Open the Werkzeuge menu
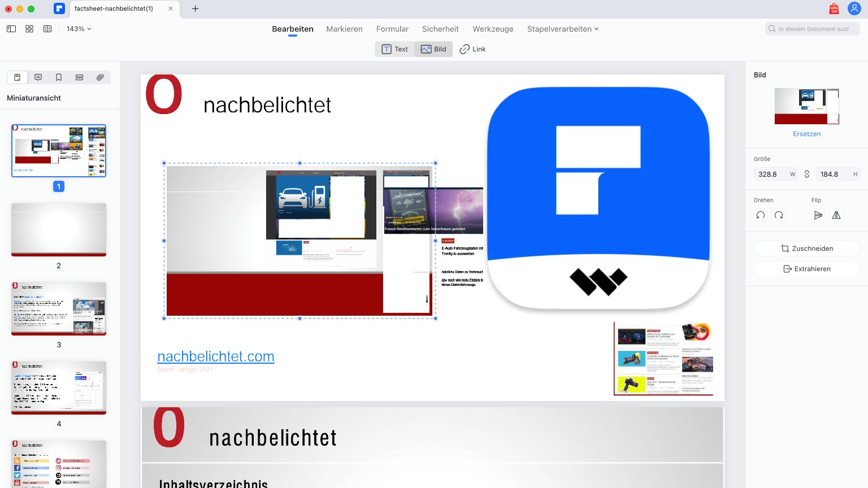This screenshot has height=488, width=868. [493, 29]
